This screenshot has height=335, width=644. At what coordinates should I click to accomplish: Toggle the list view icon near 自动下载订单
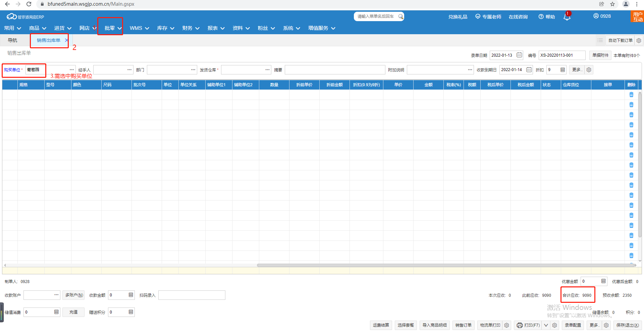[600, 41]
